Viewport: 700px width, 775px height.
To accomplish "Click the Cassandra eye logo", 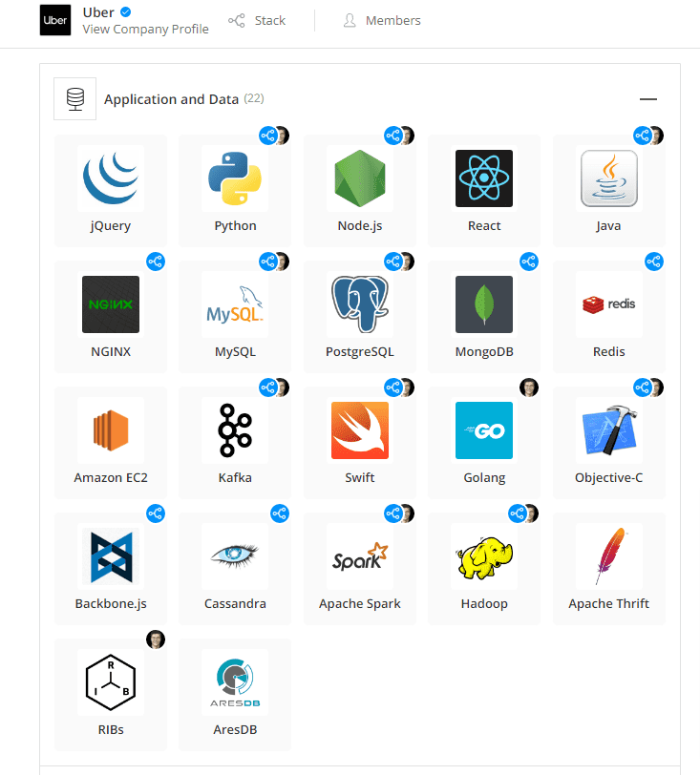I will (x=235, y=556).
